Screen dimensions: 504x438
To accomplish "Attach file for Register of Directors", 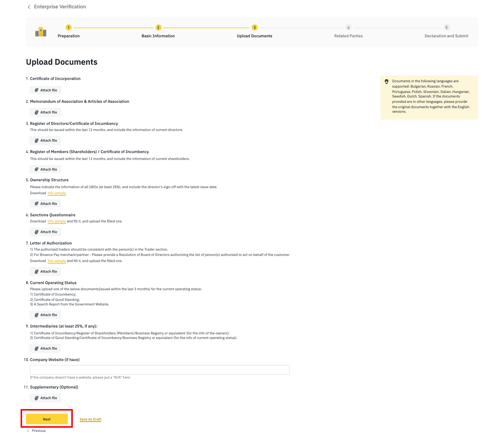I will tap(45, 141).
